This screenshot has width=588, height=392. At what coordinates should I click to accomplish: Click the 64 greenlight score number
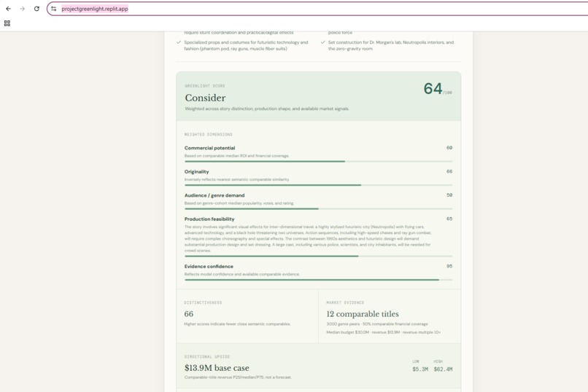433,89
